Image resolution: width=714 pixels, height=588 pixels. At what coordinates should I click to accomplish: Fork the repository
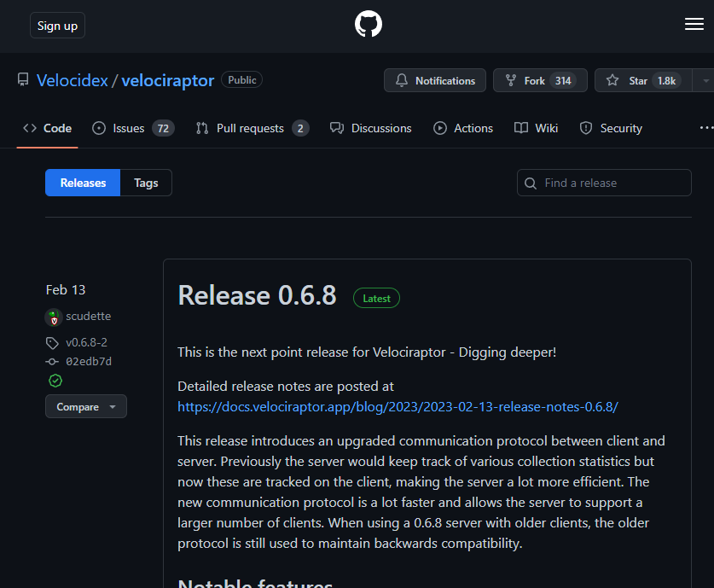pos(540,80)
